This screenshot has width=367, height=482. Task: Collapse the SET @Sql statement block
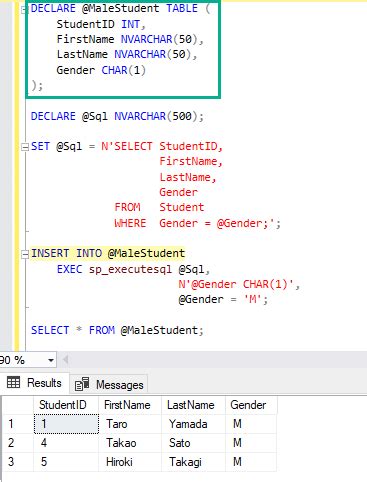(24, 147)
